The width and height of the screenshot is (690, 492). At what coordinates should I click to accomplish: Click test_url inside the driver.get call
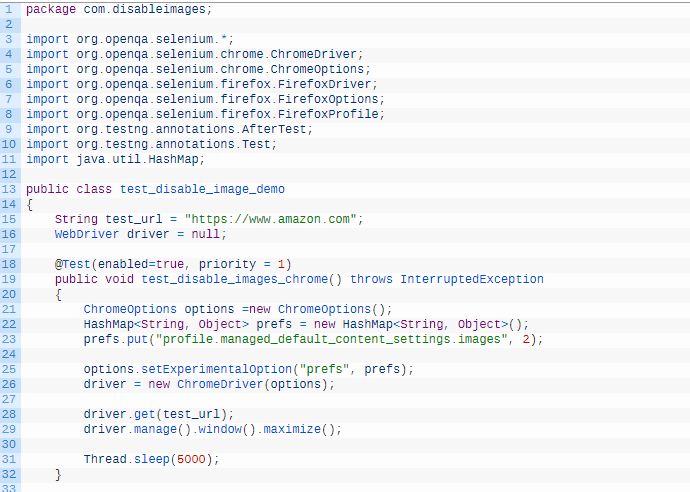(197, 414)
